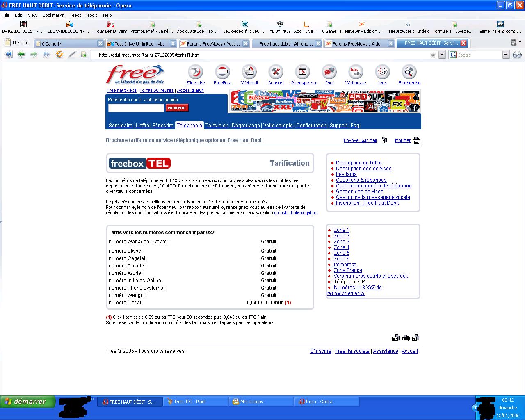Click the Support tools icon in header
Image resolution: width=525 pixels, height=420 pixels.
point(276,72)
